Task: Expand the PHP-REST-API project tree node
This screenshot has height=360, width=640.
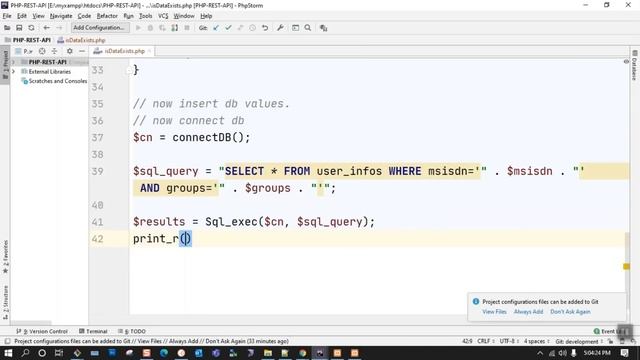Action: [13, 62]
